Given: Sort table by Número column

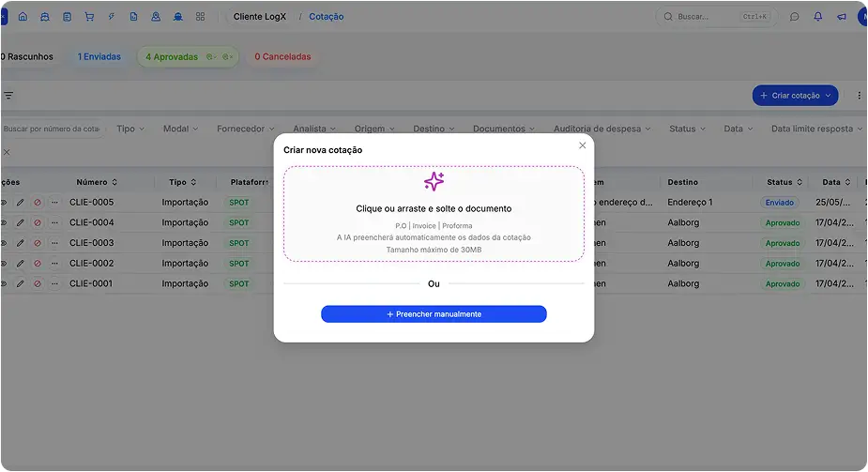Looking at the screenshot, I should 97,182.
